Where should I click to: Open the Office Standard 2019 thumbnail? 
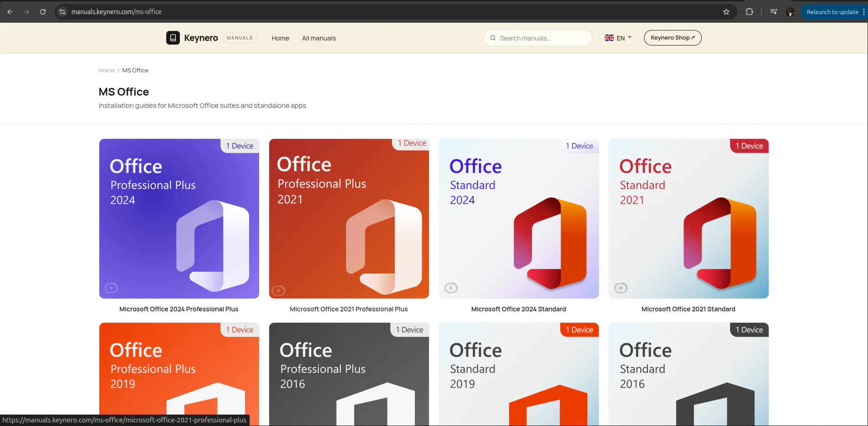tap(519, 374)
